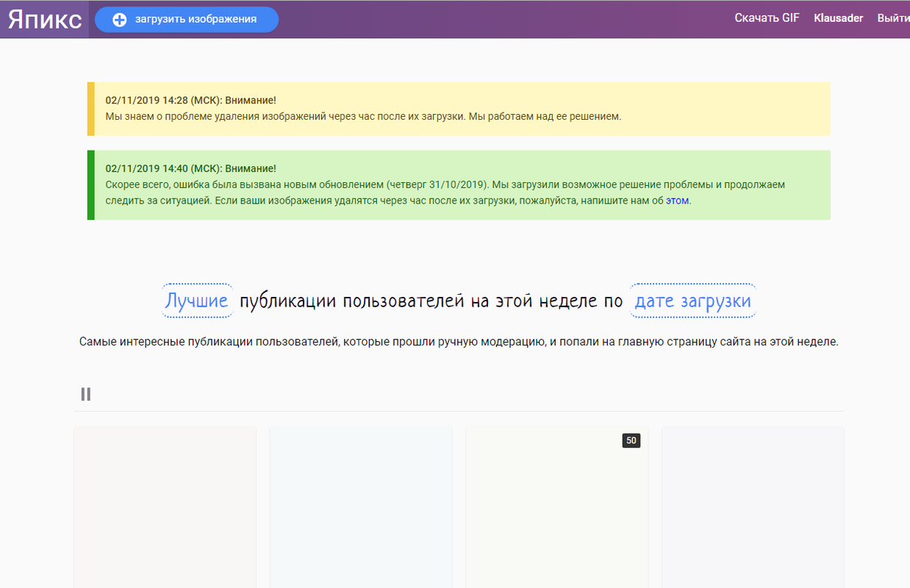Screen dimensions: 910x588
Task: Select the 02/11/2019 14:28 warning heading
Action: (191, 100)
